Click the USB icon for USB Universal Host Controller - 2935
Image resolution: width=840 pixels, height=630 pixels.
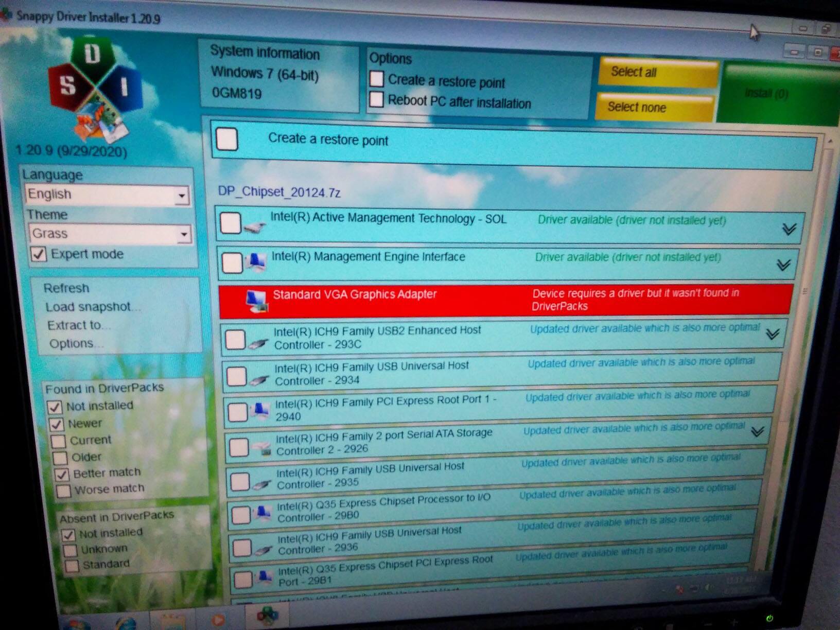click(262, 484)
